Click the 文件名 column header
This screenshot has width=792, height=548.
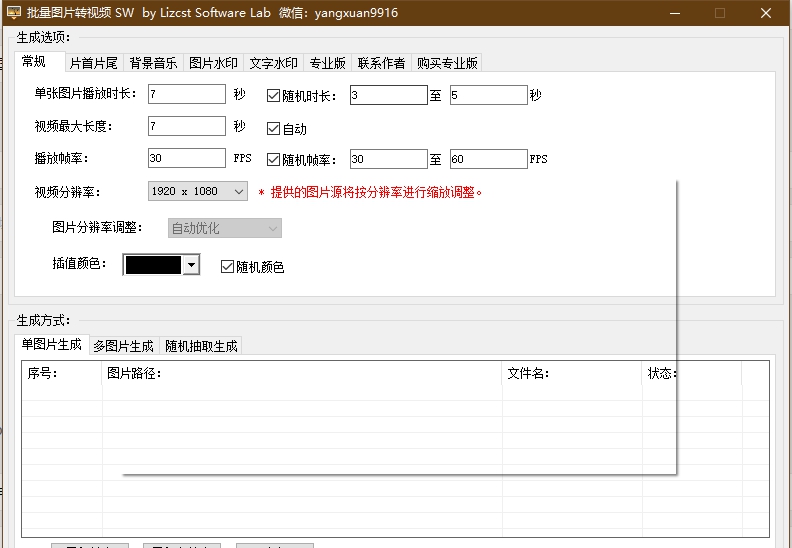point(572,373)
